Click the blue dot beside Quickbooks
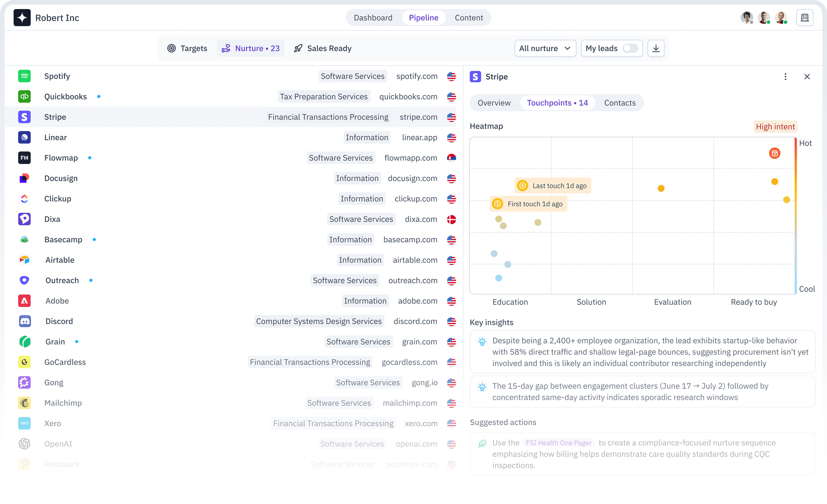Viewport: 827px width, 504px height. coord(99,97)
